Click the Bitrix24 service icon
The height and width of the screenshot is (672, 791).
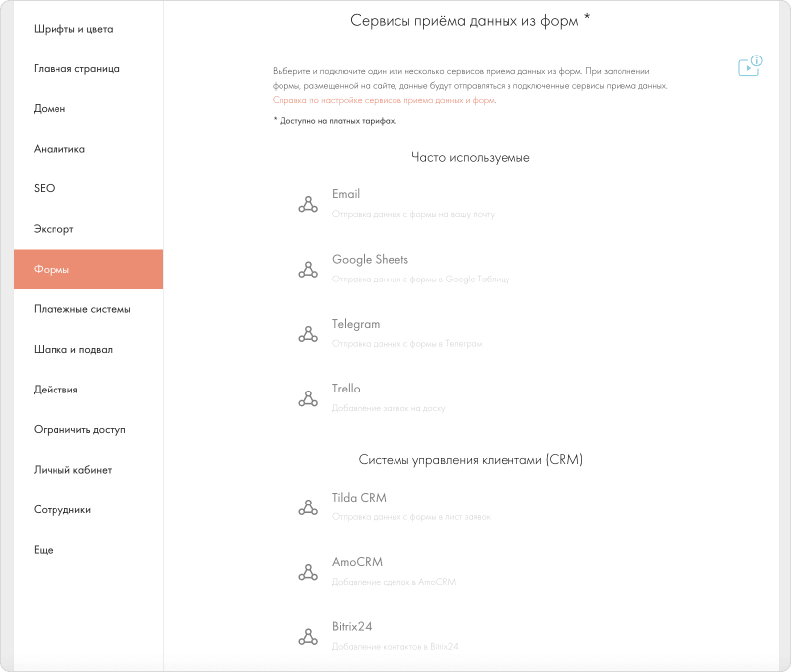pyautogui.click(x=308, y=636)
